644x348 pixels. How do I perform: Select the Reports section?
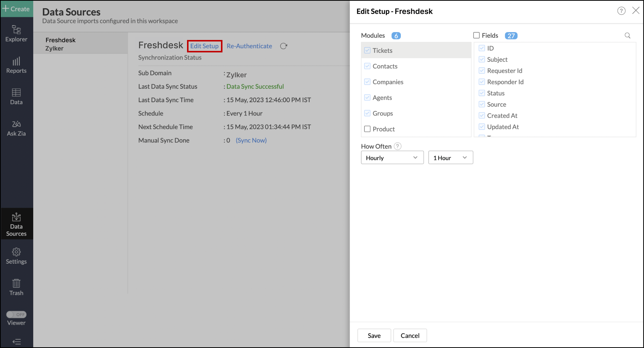click(17, 65)
